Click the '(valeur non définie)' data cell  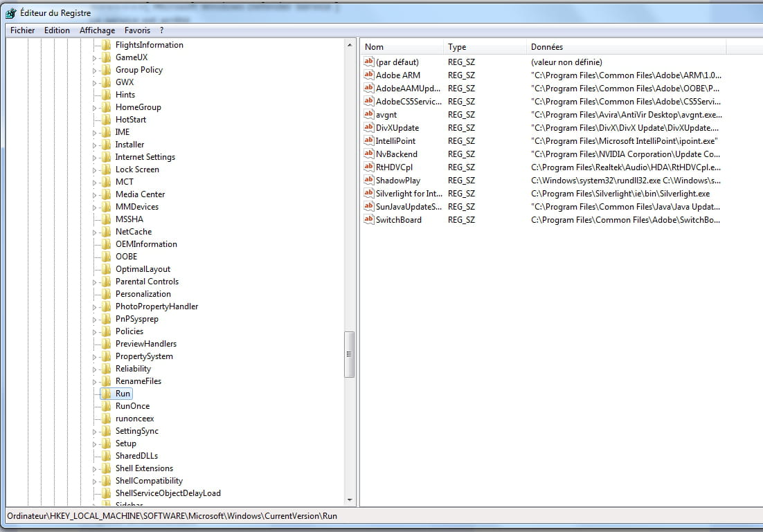(566, 62)
